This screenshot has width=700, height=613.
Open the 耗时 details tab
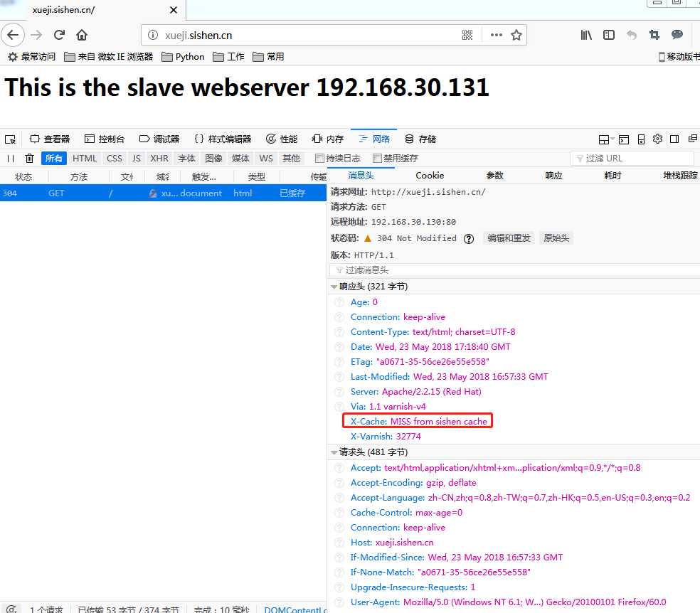coord(612,176)
